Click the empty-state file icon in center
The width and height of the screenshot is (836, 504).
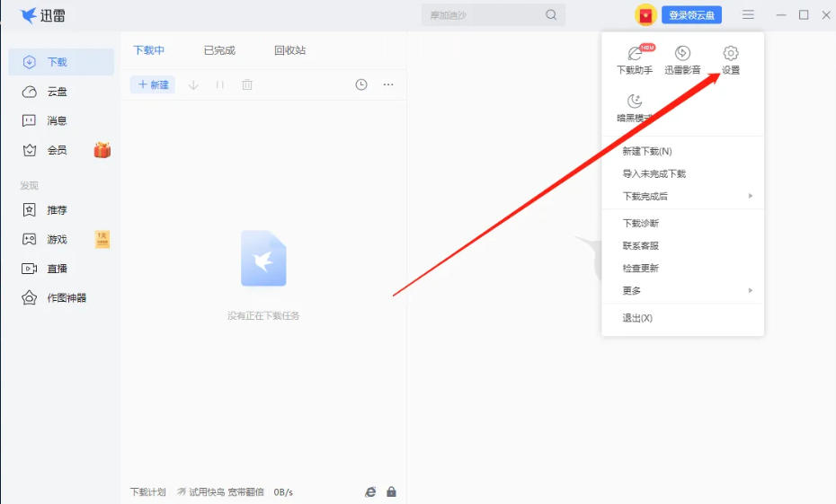(263, 259)
